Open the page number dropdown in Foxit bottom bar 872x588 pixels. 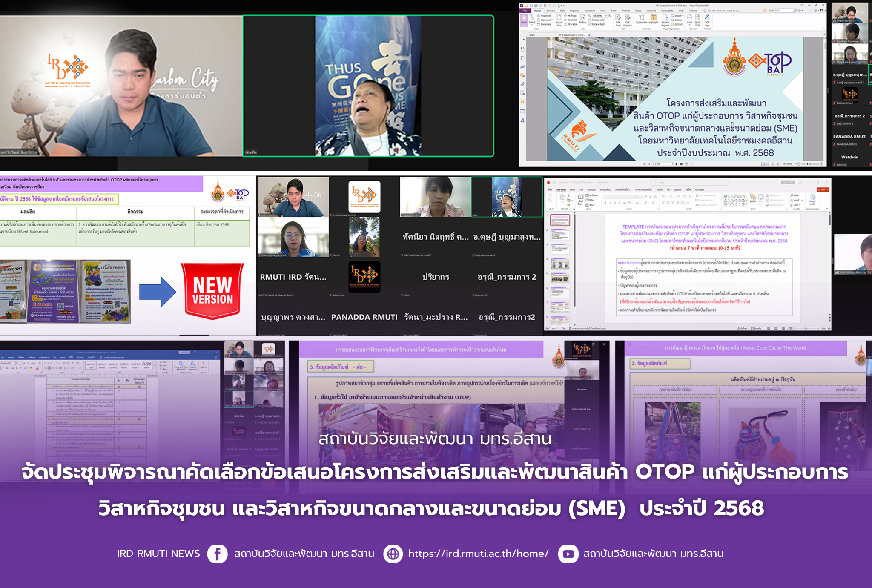tap(673, 164)
